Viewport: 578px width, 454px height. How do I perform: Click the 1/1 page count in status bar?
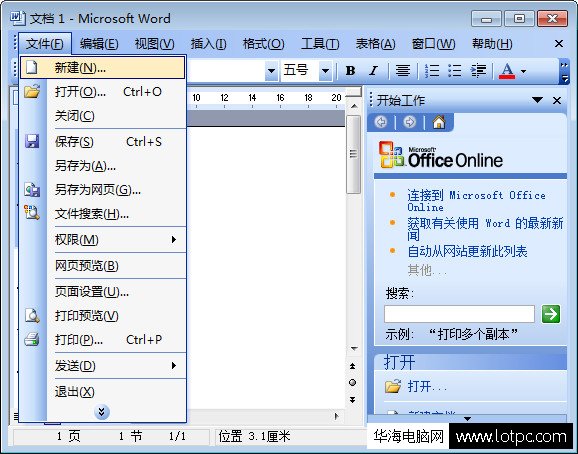177,436
